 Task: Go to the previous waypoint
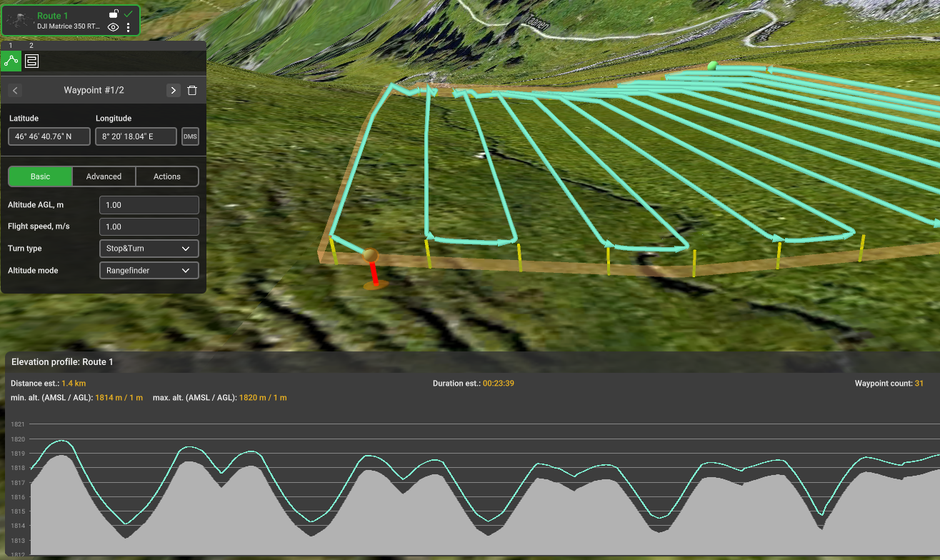(x=16, y=91)
